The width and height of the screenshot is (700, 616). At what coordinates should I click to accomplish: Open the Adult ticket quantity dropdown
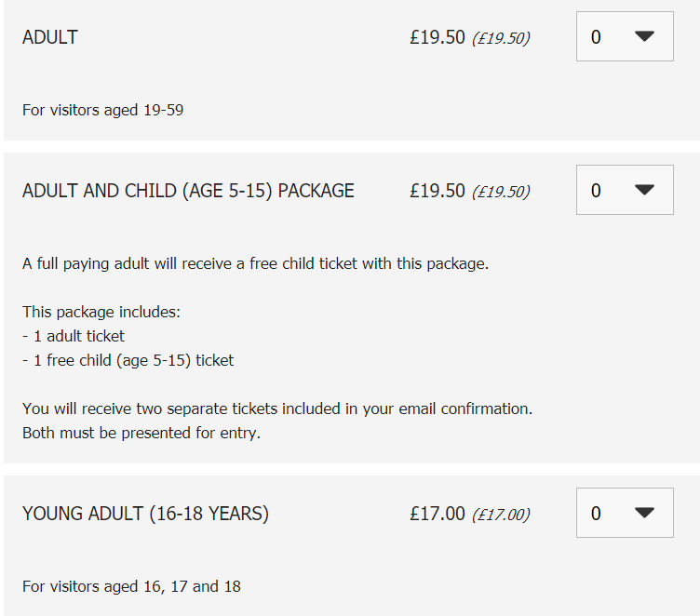click(624, 36)
